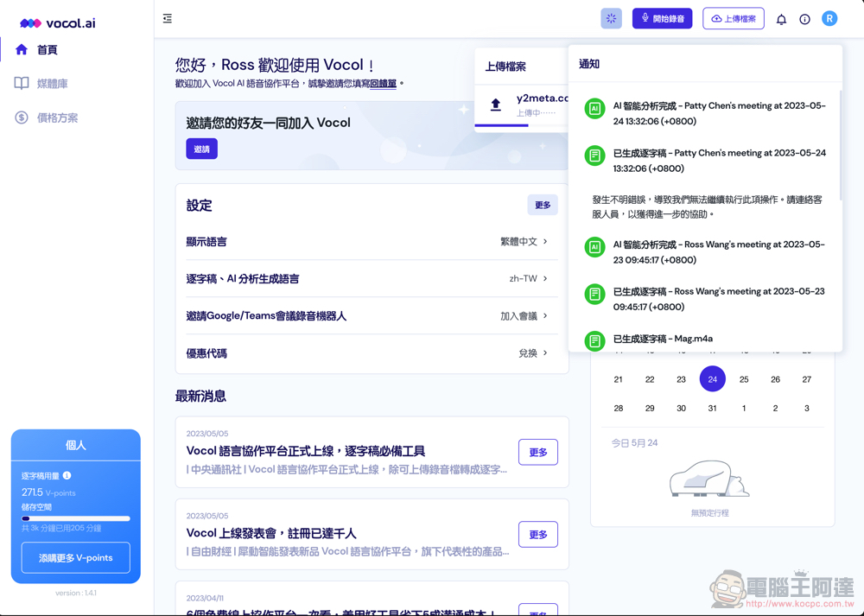Click the 回饋單 feedback link
Screen dimensions: 864x616
(383, 84)
